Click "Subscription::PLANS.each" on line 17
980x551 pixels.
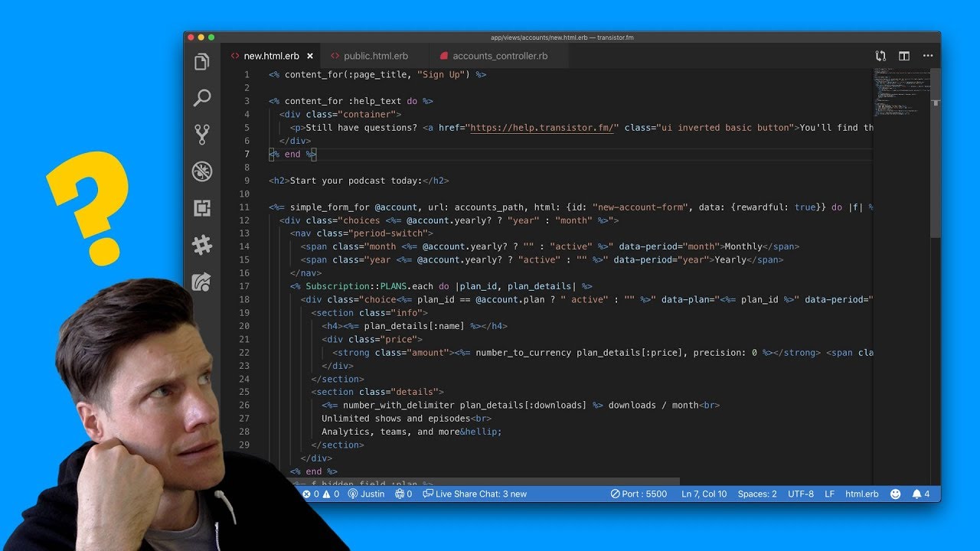[x=370, y=286]
